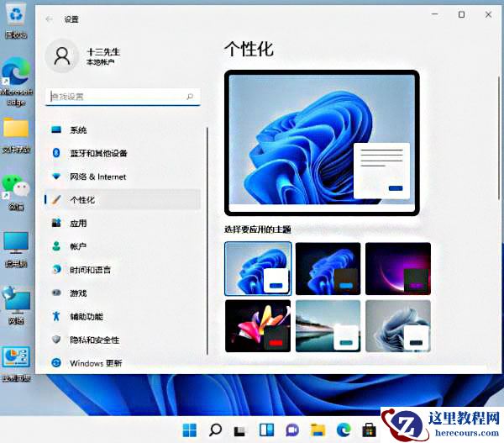Click the right-side page scrollbar
Viewport: 504px width, 443px height.
(x=499, y=139)
